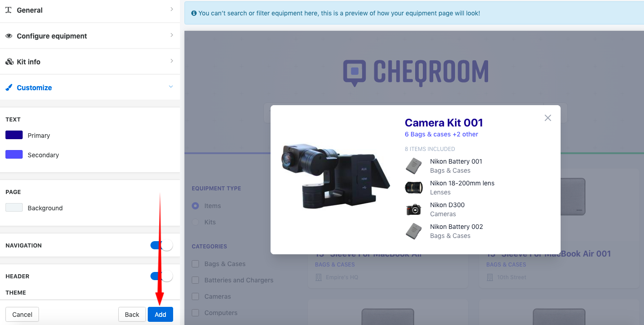Click the Secondary color label
The height and width of the screenshot is (325, 644).
click(x=43, y=155)
